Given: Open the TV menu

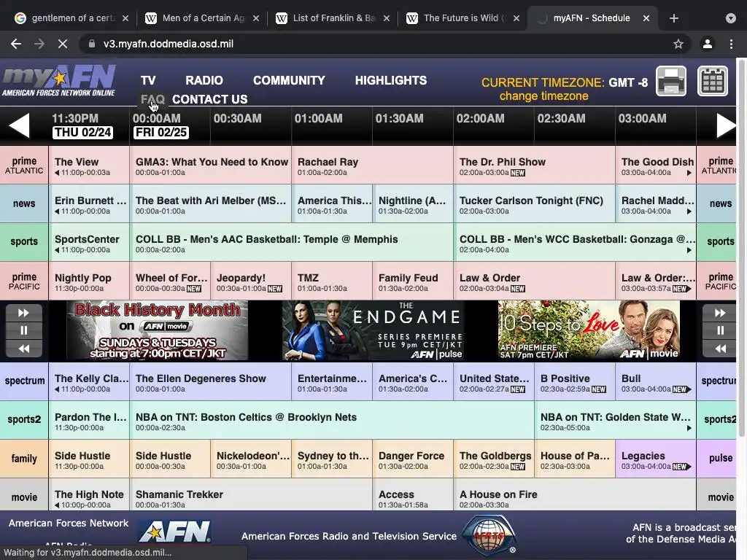Looking at the screenshot, I should pos(148,80).
